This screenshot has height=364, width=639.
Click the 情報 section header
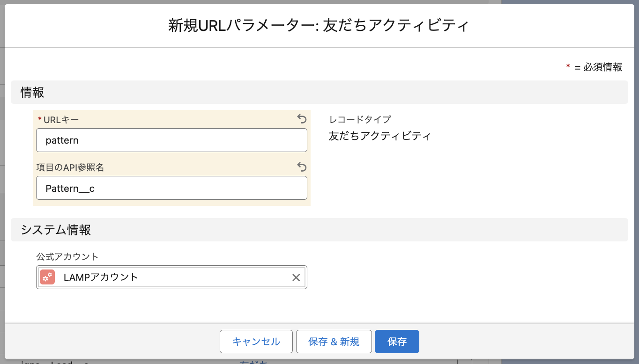click(x=32, y=92)
